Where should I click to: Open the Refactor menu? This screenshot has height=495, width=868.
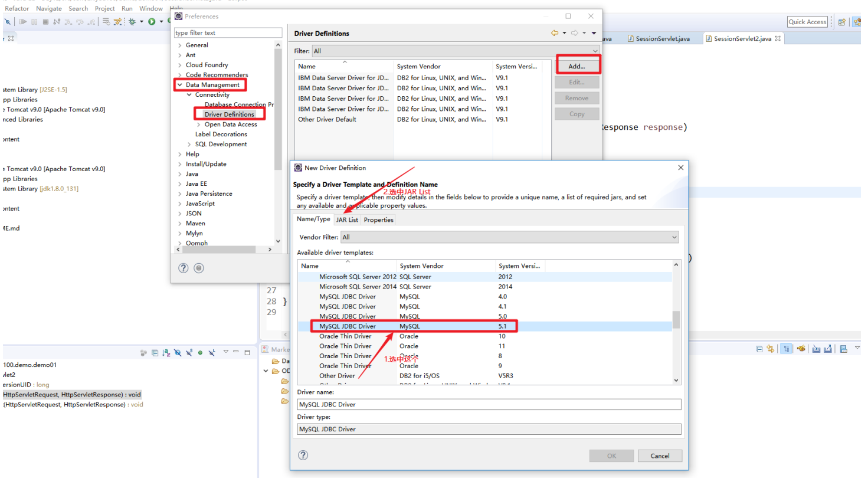[x=17, y=8]
